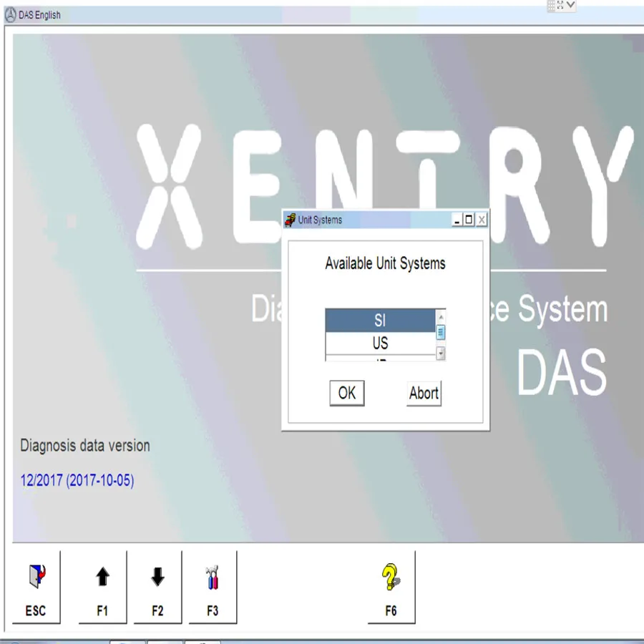Click the grid icon at top right
Screen dimensions: 644x644
551,5
